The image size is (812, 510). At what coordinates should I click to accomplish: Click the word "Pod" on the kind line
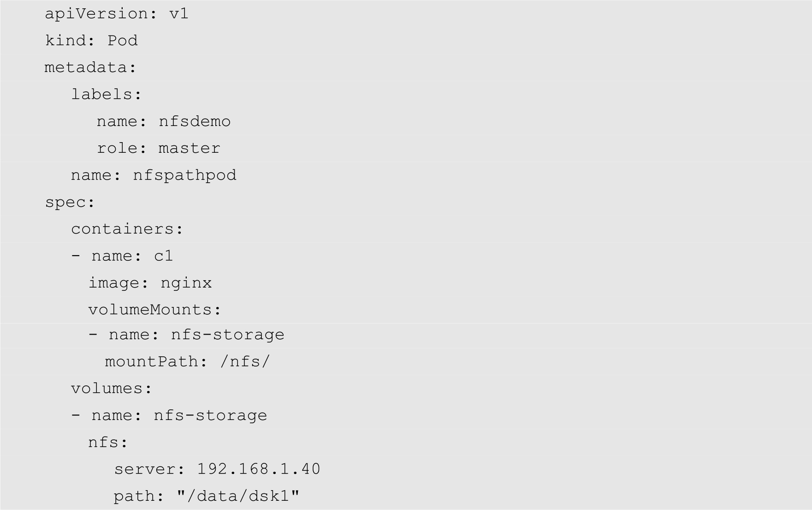pyautogui.click(x=123, y=40)
